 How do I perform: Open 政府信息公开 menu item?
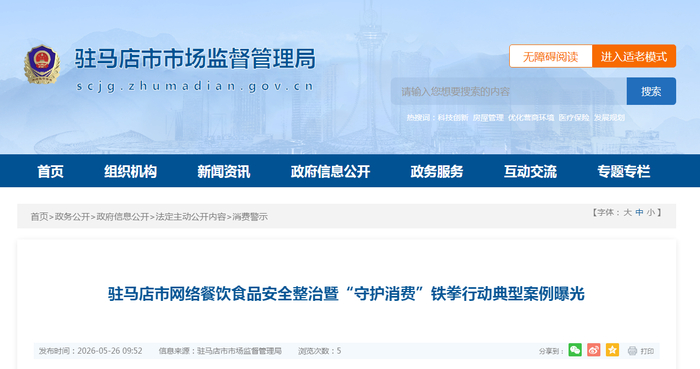330,171
